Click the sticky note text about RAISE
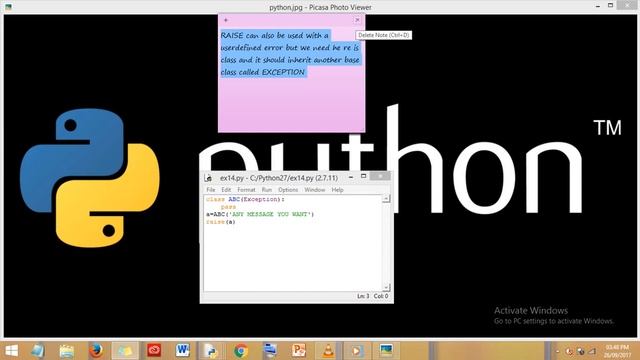Viewport: 640px width, 360px height. 290,53
